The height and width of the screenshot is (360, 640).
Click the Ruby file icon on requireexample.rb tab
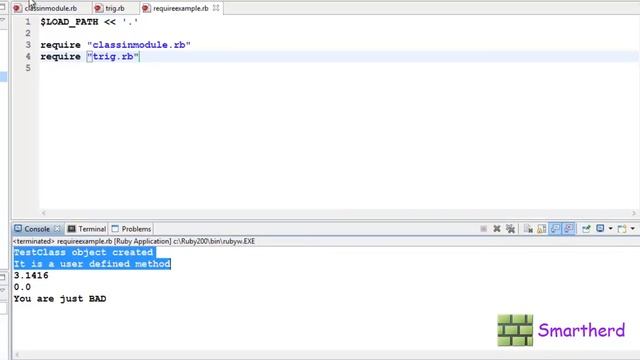pos(146,8)
